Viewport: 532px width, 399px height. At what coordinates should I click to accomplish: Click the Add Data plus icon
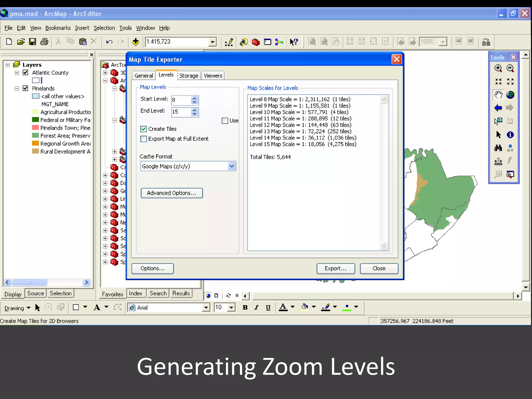tap(136, 42)
